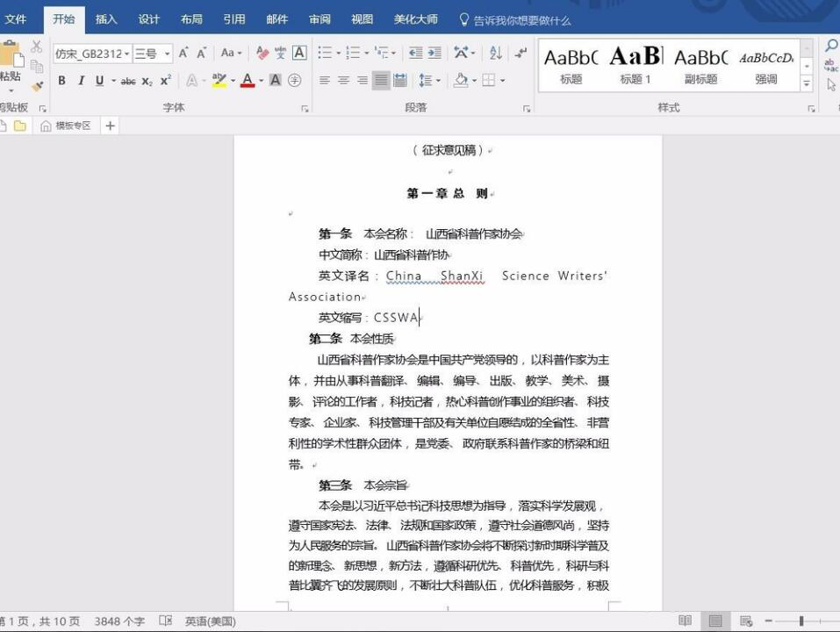840x632 pixels.
Task: Click the Copy icon in clipboard group
Action: click(37, 66)
